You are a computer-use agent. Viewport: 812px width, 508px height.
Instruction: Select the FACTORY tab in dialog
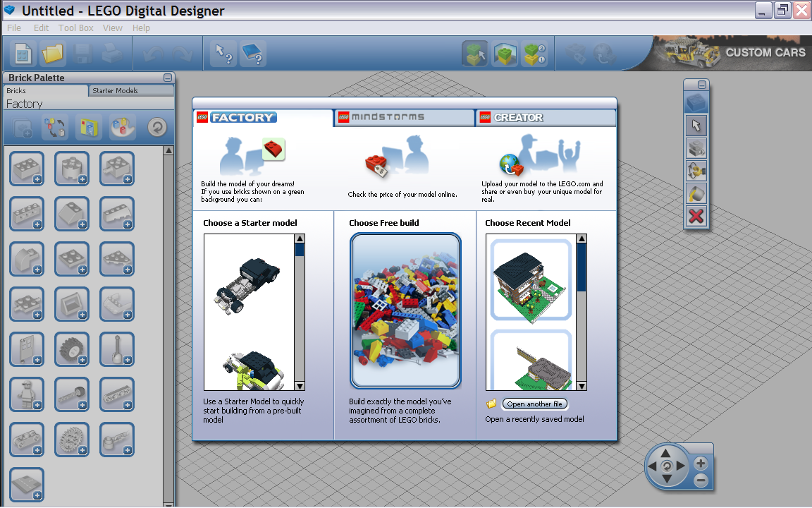point(263,117)
